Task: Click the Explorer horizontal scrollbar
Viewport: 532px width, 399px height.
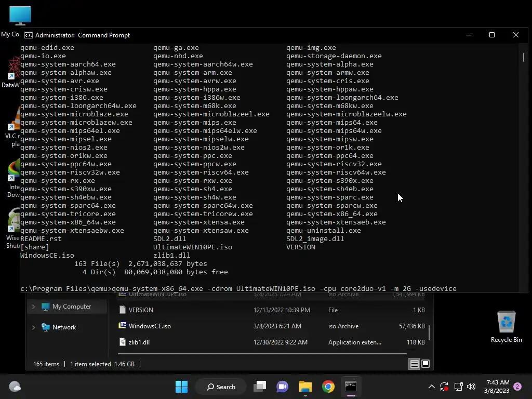Action: [262, 354]
